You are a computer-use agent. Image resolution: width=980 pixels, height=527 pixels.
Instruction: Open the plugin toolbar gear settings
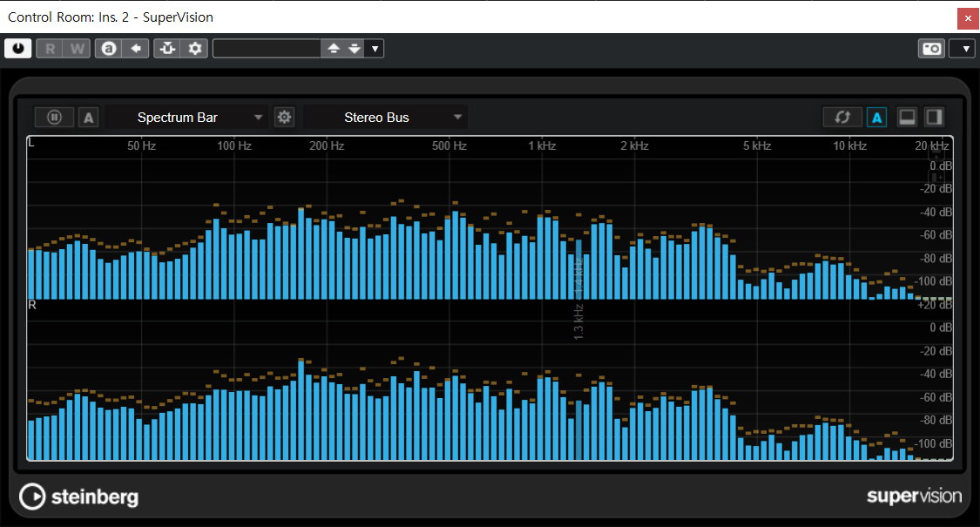click(195, 49)
